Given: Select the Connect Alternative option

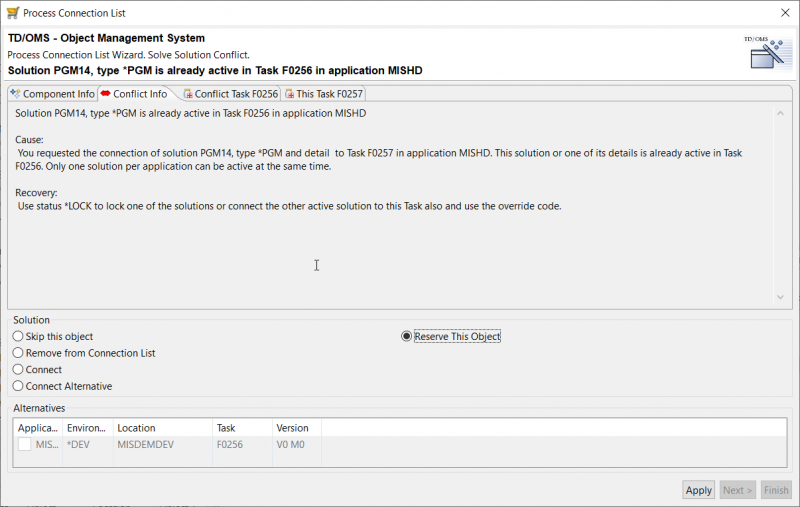Looking at the screenshot, I should pyautogui.click(x=18, y=386).
